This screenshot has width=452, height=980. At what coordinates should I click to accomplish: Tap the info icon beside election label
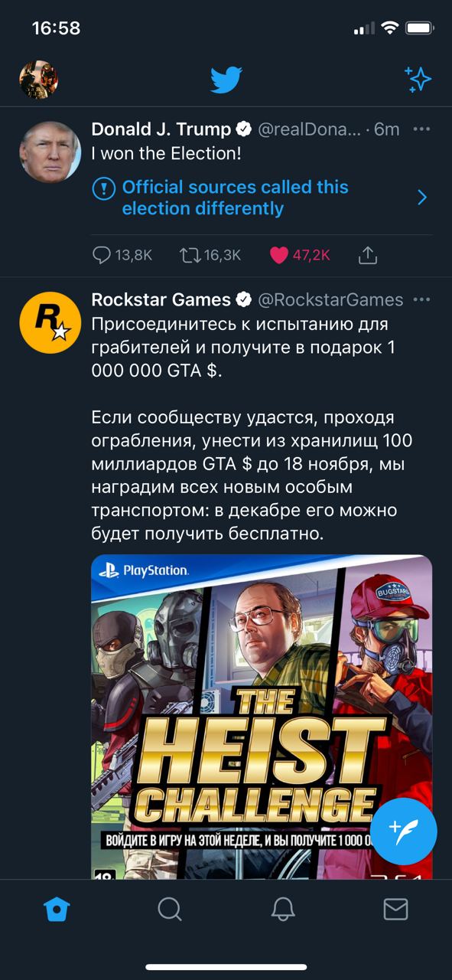pos(103,188)
